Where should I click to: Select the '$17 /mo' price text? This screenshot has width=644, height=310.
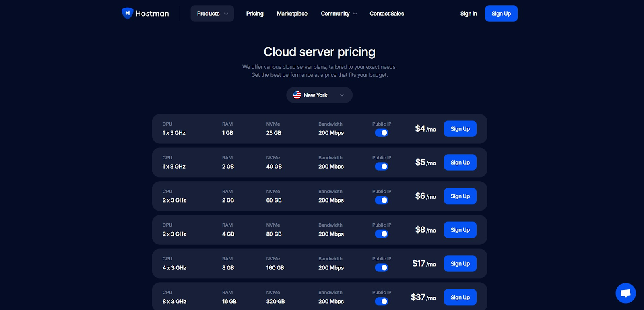pos(424,264)
